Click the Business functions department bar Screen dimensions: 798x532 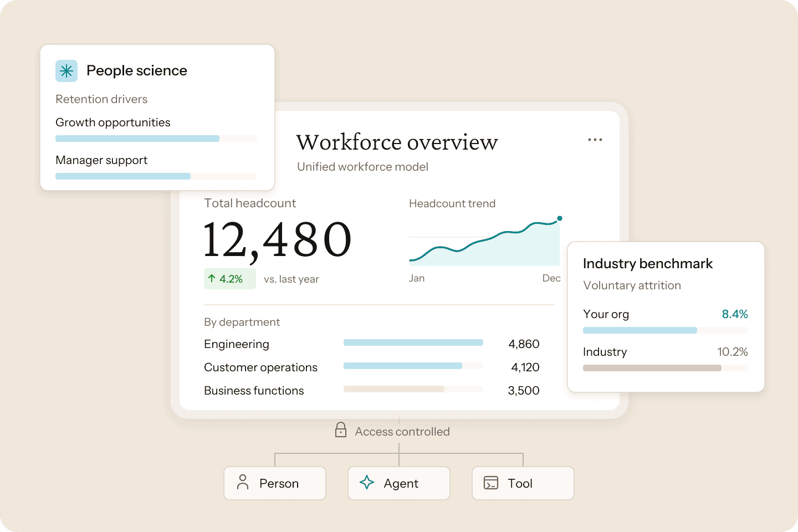click(413, 389)
